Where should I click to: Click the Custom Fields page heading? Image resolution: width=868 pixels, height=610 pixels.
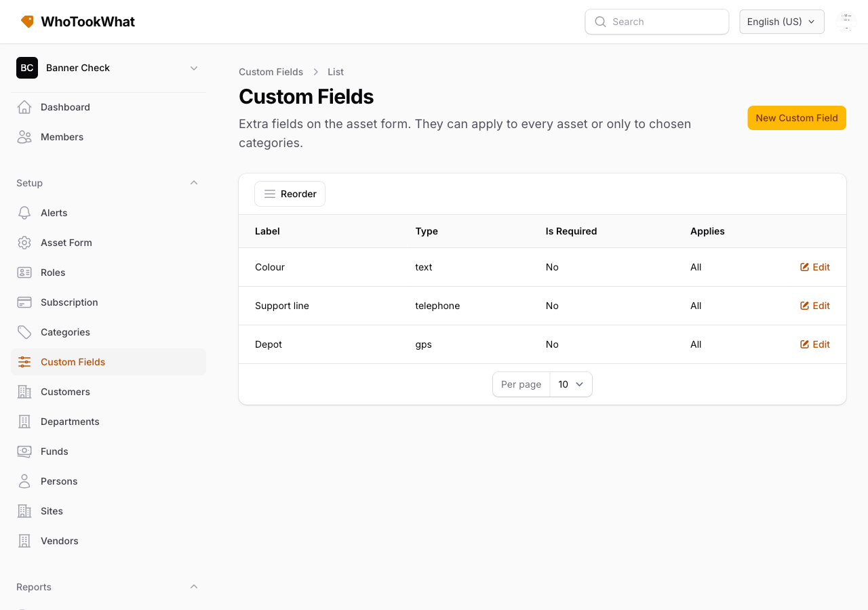coord(306,96)
